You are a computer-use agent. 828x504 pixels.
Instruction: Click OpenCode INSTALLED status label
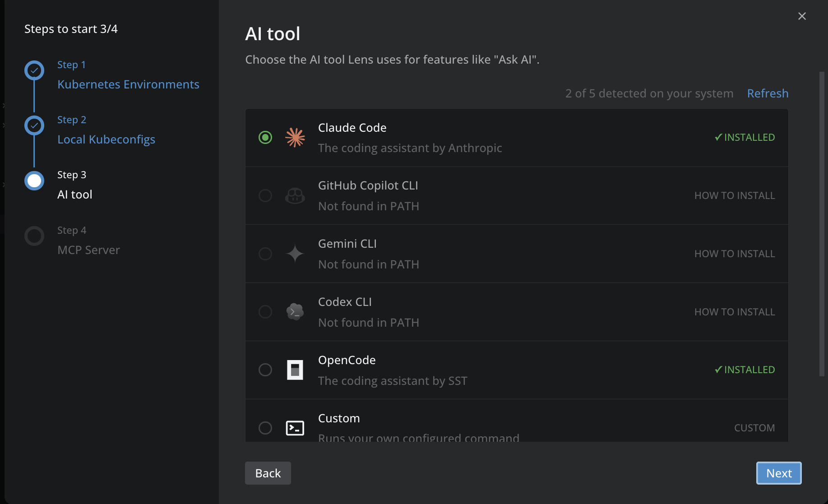[745, 370]
